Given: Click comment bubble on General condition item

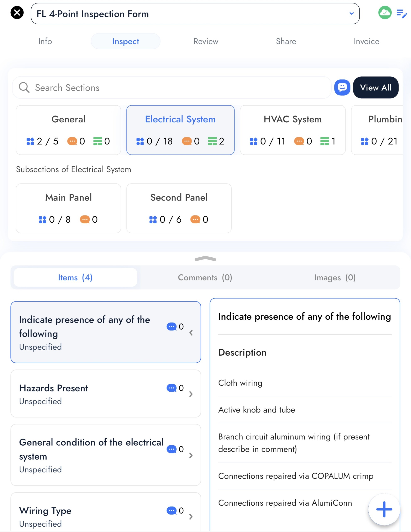Looking at the screenshot, I should click(172, 449).
